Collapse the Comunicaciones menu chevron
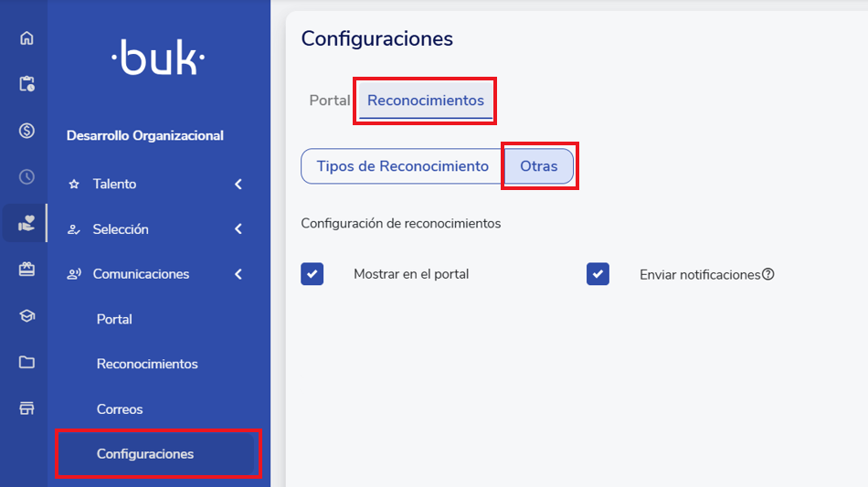This screenshot has height=487, width=868. tap(238, 274)
